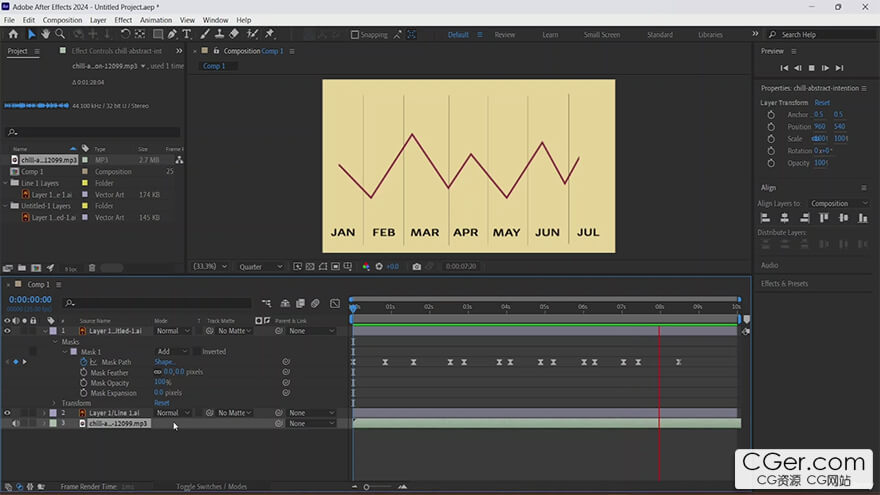The height and width of the screenshot is (495, 880).
Task: Create new folder in Project panel
Action: (x=22, y=268)
